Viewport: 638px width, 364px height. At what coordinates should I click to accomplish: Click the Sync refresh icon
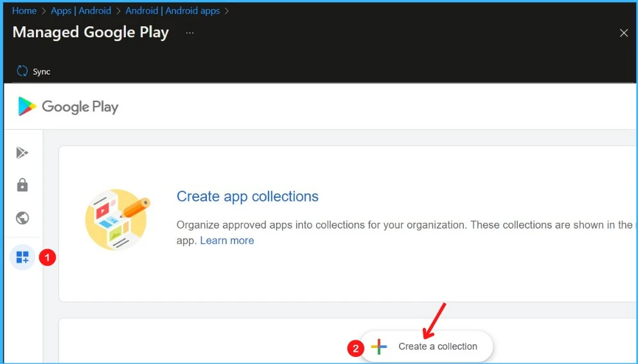click(x=22, y=71)
